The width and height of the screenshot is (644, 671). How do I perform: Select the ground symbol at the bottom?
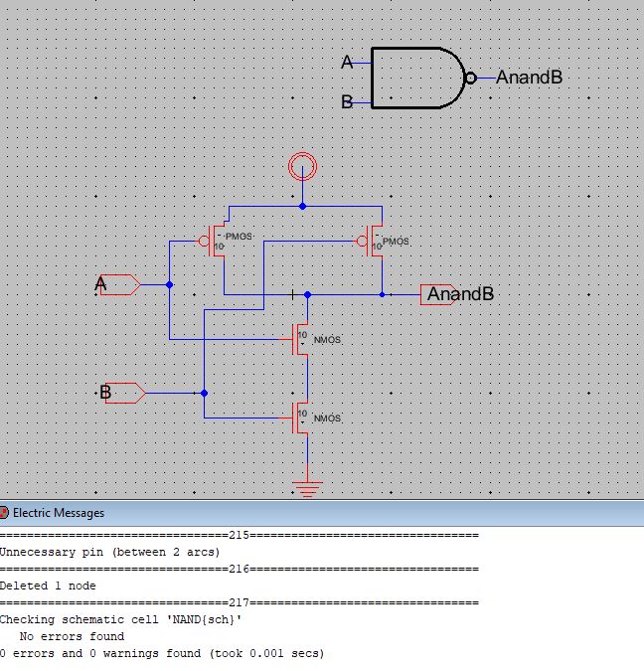click(x=307, y=488)
